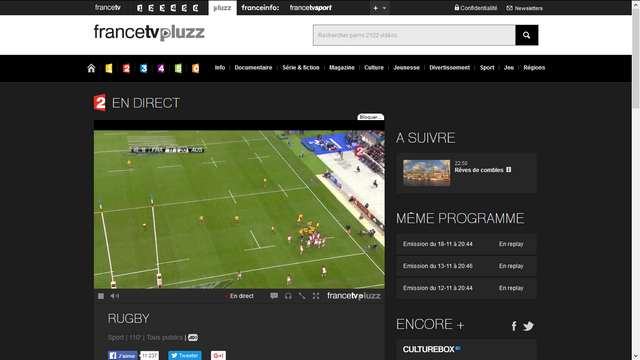Open the Facebook icon next to Encore +

pyautogui.click(x=514, y=326)
